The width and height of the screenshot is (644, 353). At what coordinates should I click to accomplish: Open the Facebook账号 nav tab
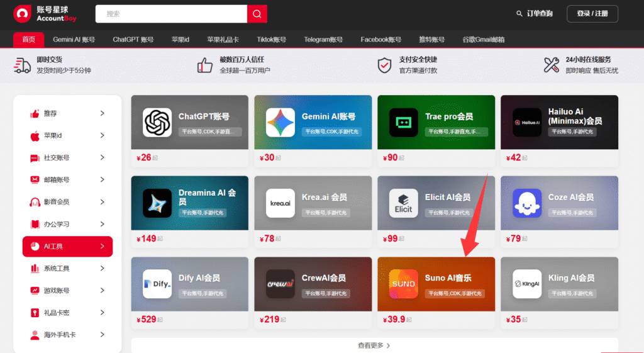point(380,40)
